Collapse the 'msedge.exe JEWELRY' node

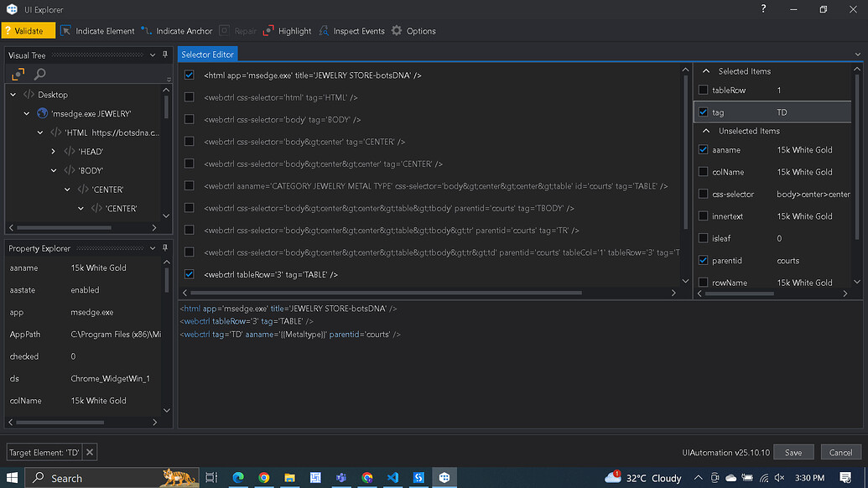(27, 113)
